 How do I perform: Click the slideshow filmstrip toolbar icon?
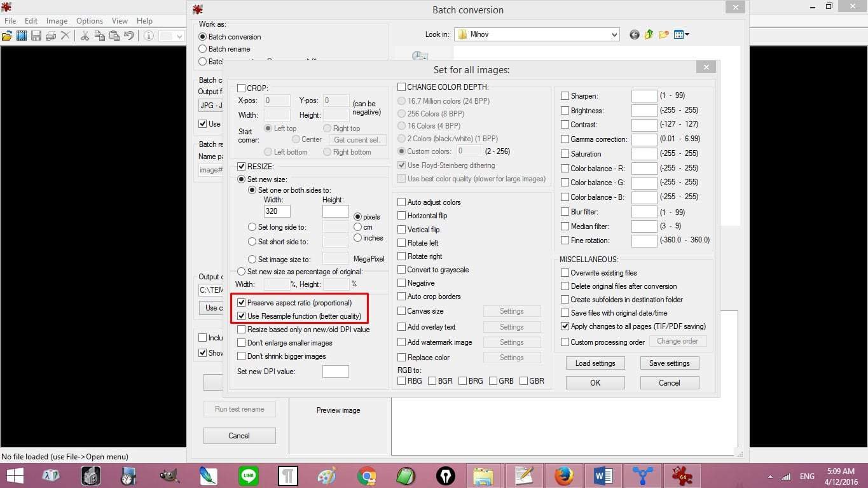(x=22, y=36)
